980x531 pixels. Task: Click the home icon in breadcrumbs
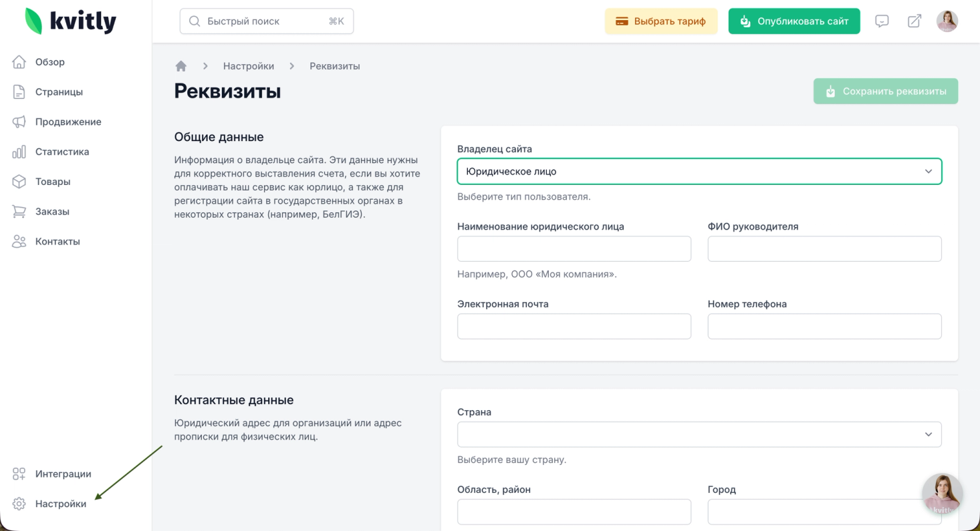[180, 66]
